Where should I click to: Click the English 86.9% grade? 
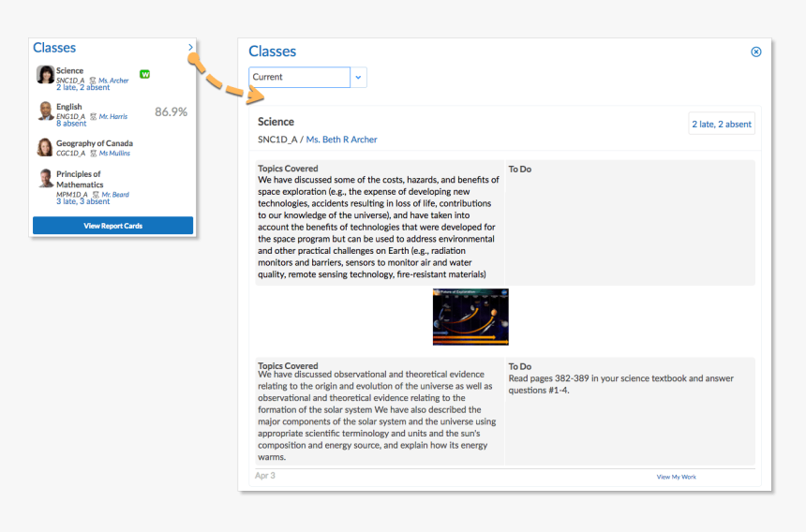click(171, 111)
